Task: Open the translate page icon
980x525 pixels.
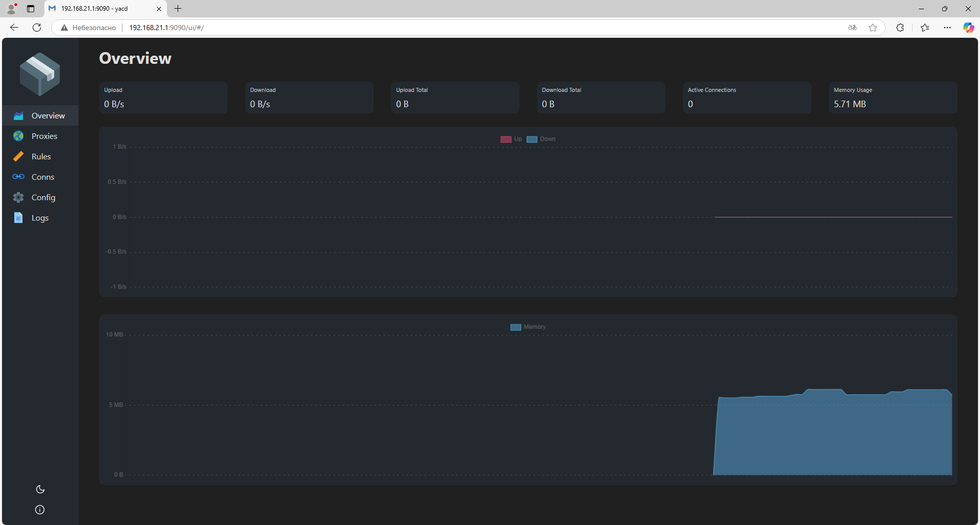Action: point(852,28)
